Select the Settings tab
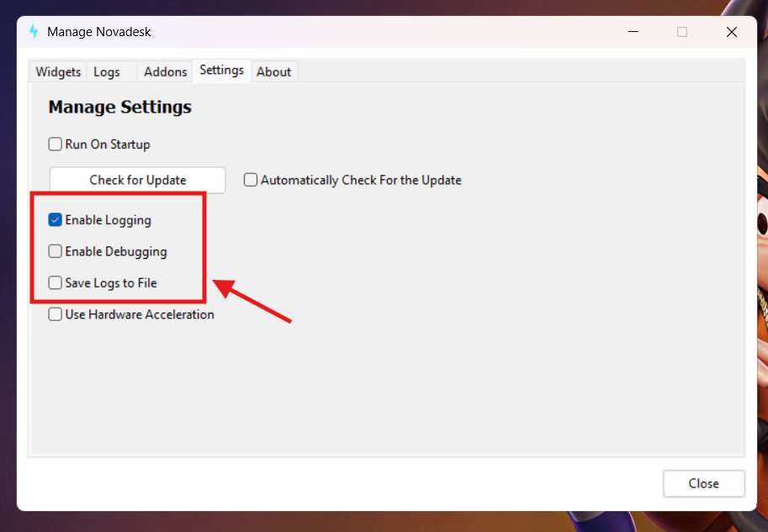768x532 pixels. (222, 71)
